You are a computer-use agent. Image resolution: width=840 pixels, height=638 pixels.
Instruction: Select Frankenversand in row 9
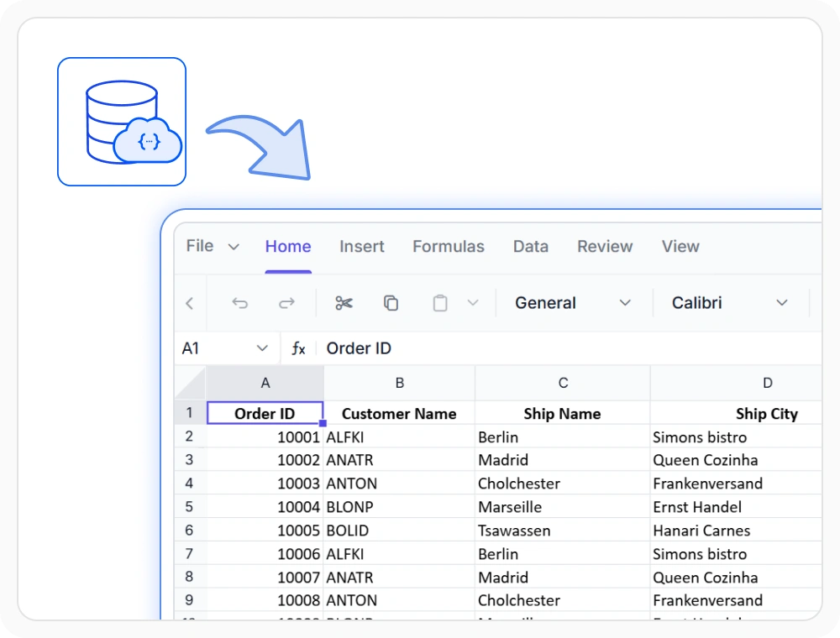[x=736, y=600]
